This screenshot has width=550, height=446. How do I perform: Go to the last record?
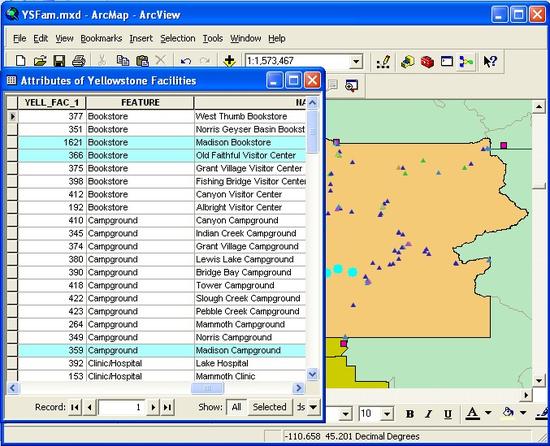pyautogui.click(x=168, y=407)
